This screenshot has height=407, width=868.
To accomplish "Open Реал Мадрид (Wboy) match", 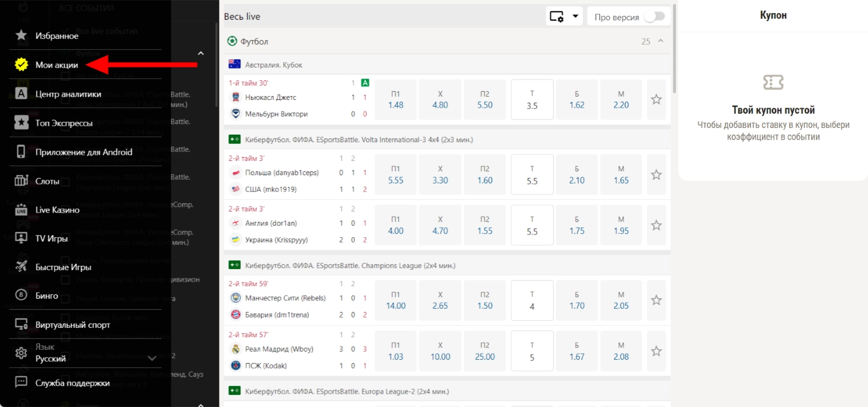I will [279, 349].
